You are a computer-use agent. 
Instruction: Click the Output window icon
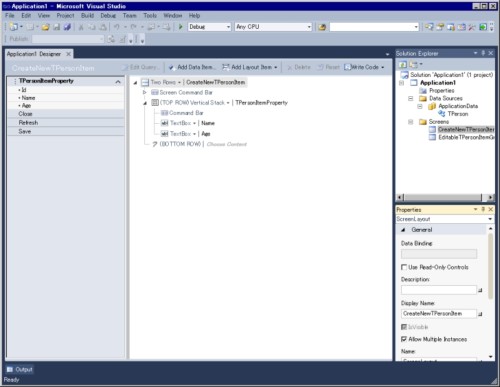pos(10,369)
